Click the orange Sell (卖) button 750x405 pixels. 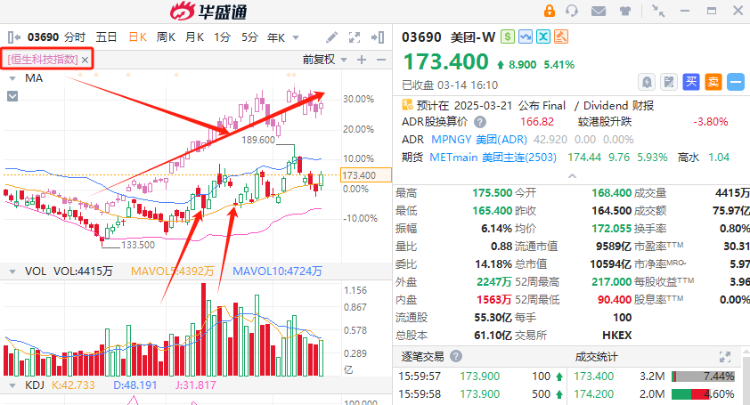pyautogui.click(x=713, y=82)
